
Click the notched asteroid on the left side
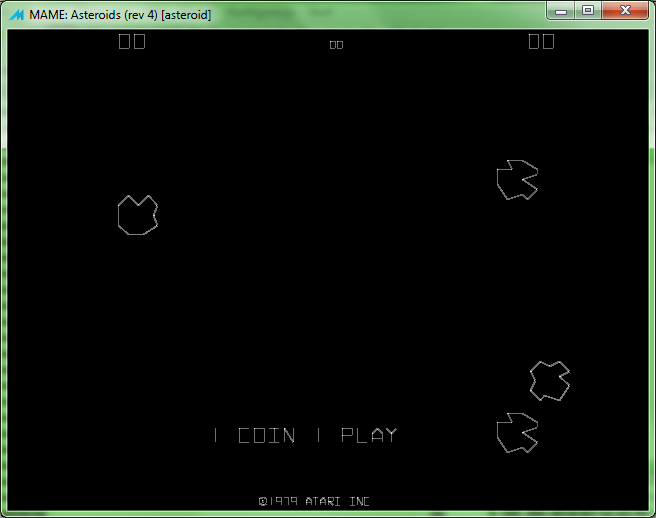[x=137, y=215]
